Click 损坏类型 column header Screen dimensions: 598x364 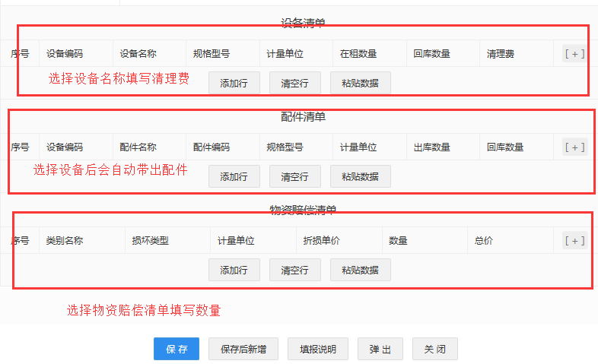coord(151,241)
